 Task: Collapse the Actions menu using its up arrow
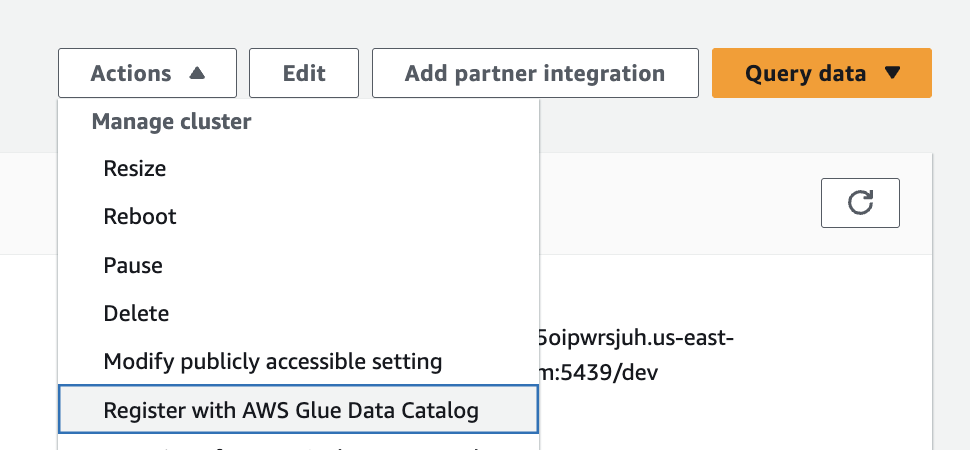[x=197, y=73]
